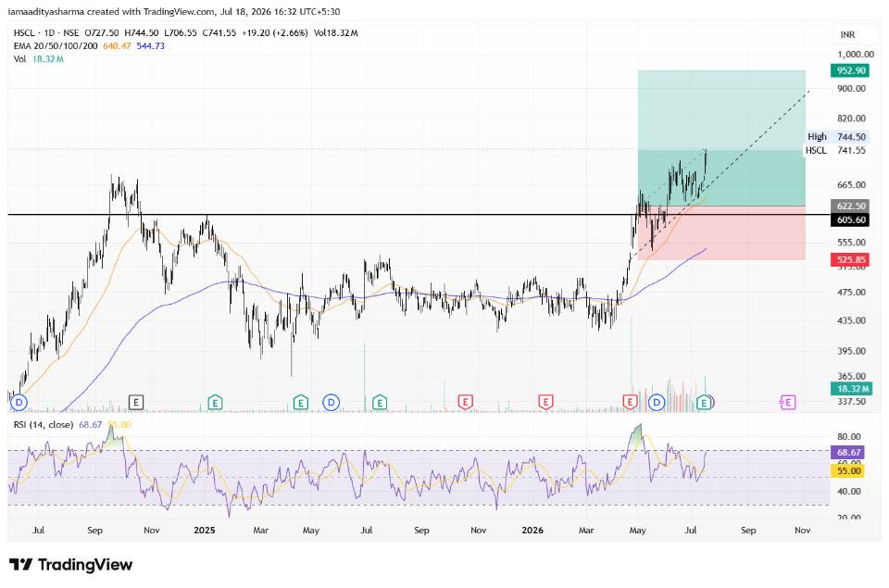Open the gray E earnings marker after Sep 2024
Image resolution: width=889 pixels, height=588 pixels.
tap(136, 403)
